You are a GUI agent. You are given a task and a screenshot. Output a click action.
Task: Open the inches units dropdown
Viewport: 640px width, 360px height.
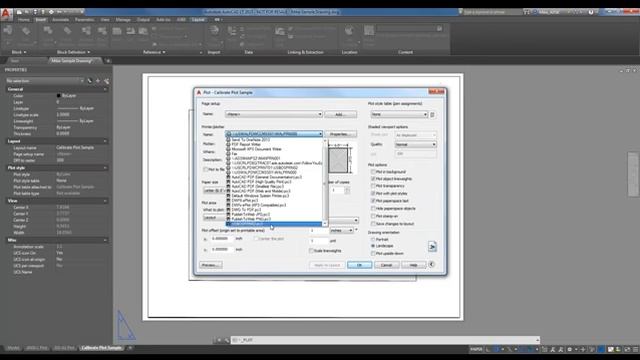[342, 231]
